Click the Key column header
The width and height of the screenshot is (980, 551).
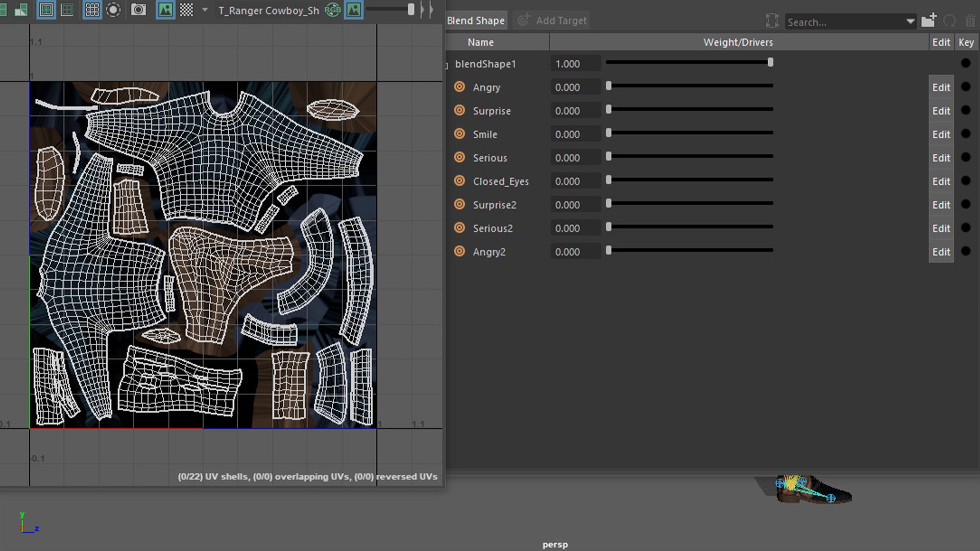(966, 42)
